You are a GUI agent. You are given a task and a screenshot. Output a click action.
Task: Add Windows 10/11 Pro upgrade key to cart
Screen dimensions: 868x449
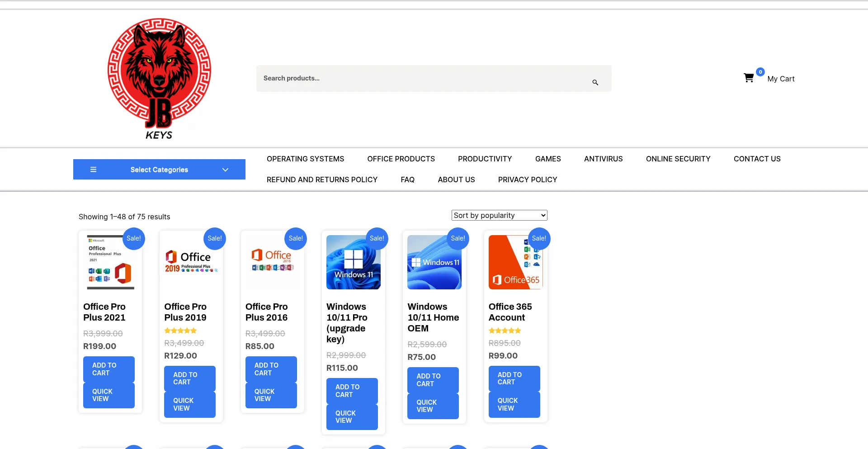pyautogui.click(x=352, y=391)
